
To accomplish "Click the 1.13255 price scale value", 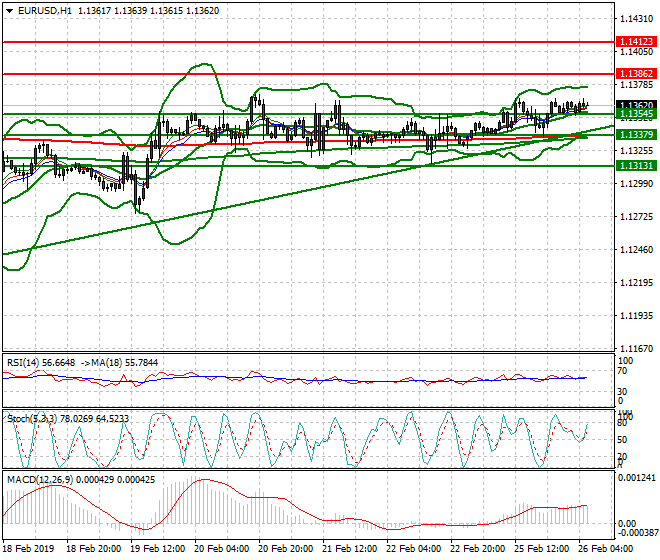I will click(636, 151).
